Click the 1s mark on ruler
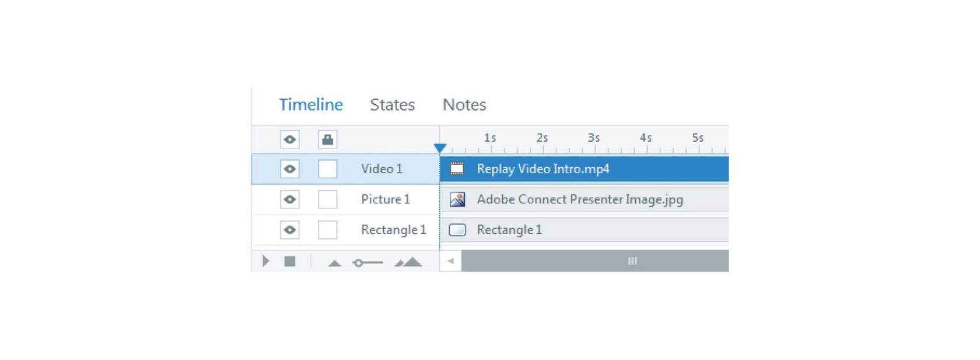Image resolution: width=980 pixels, height=360 pixels. 490,138
